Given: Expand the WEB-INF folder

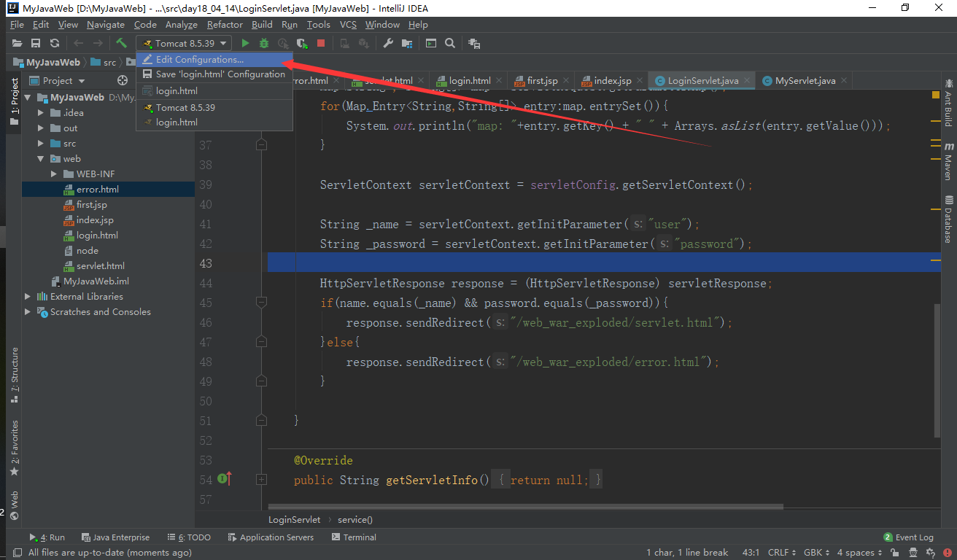Looking at the screenshot, I should 54,174.
